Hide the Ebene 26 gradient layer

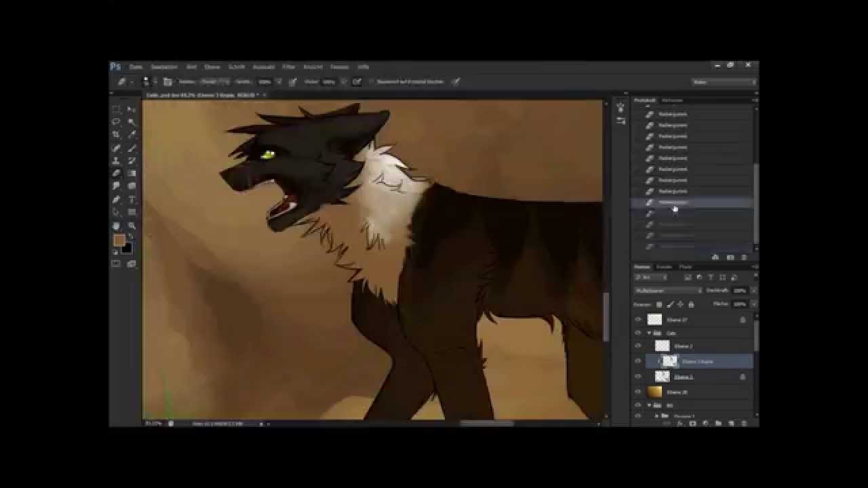(x=637, y=392)
